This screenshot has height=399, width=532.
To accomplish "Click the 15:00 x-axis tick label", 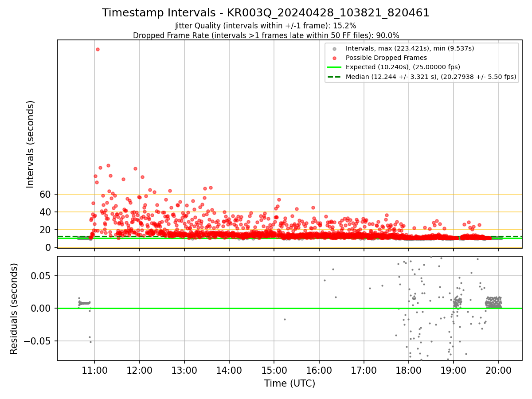I will [x=274, y=370].
